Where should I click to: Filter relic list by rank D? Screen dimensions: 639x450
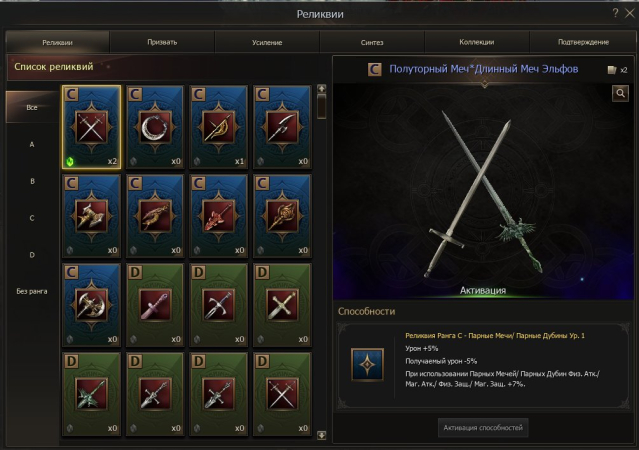(32, 255)
